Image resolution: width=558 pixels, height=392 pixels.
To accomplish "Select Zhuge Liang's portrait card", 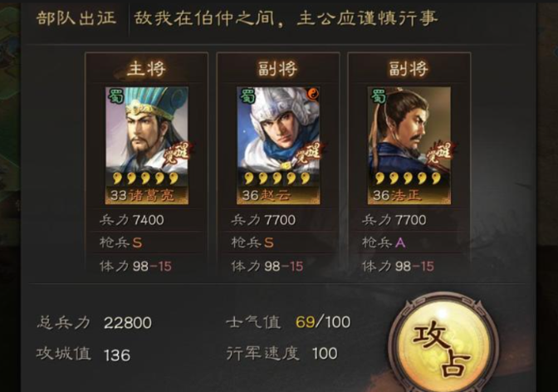I will 147,145.
